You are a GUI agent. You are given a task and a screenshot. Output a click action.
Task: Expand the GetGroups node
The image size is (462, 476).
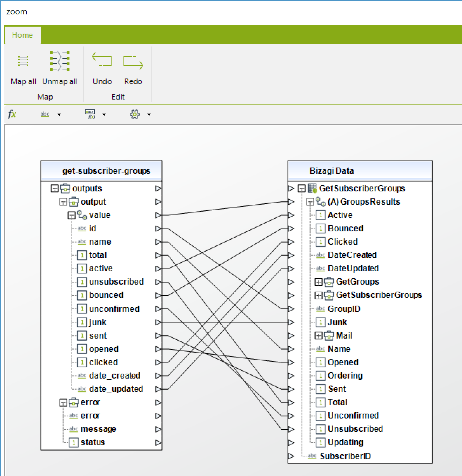point(319,282)
